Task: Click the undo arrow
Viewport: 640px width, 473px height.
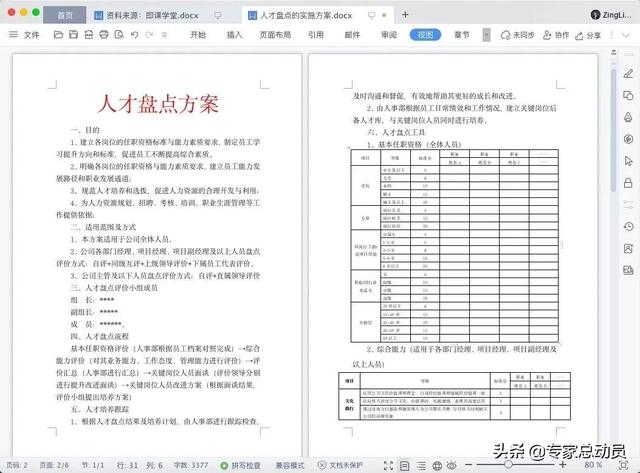Action: 135,35
